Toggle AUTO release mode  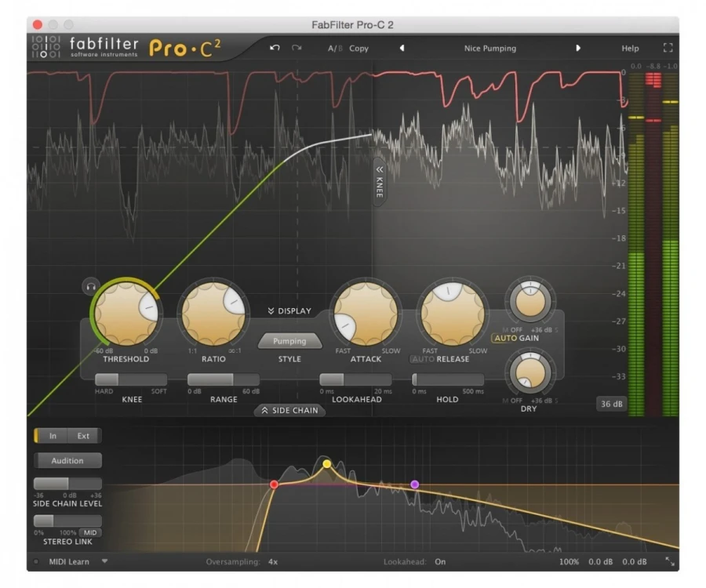[424, 359]
